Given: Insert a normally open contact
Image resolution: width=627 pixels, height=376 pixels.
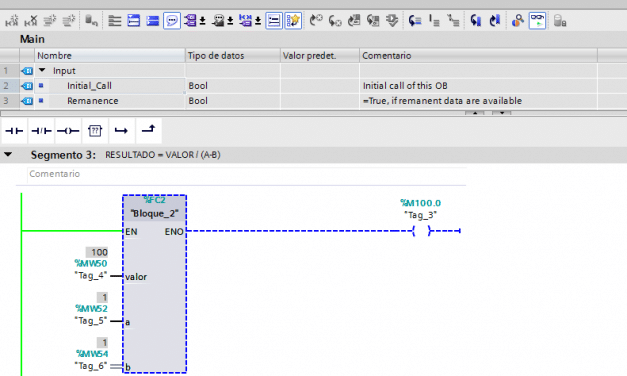Looking at the screenshot, I should (x=14, y=131).
